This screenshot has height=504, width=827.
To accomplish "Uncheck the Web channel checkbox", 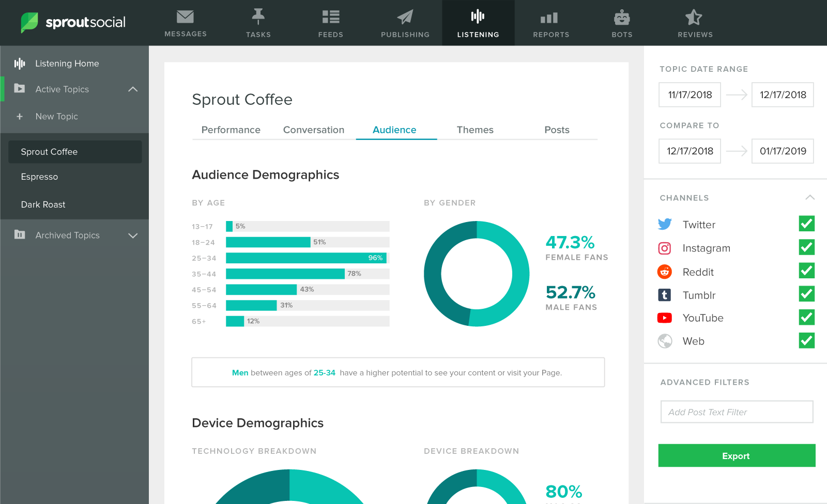I will [806, 340].
